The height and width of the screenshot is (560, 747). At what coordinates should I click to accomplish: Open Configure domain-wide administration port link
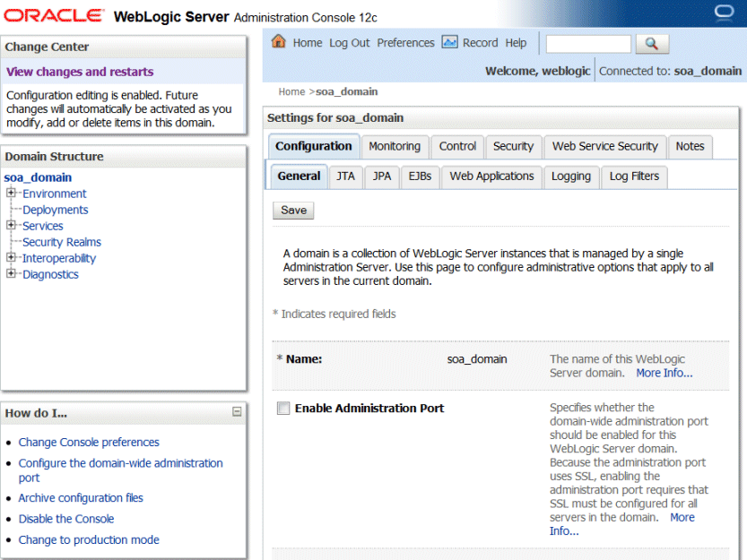pos(120,470)
